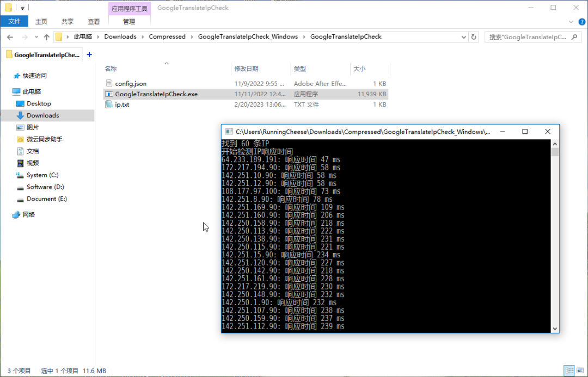Open 微云同步助手 in the navigation pane
Image resolution: width=588 pixels, height=377 pixels.
[x=44, y=139]
